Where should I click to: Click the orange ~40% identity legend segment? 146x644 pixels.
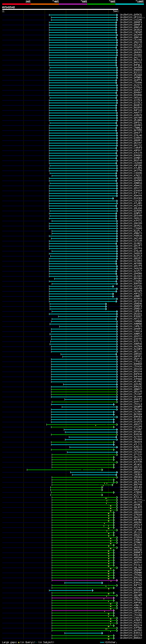click(45, 4)
